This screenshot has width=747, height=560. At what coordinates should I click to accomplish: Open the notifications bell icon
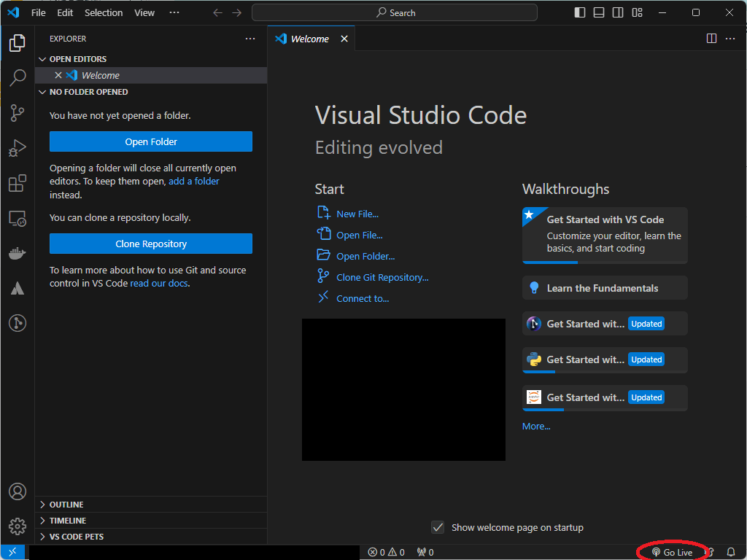pos(731,553)
